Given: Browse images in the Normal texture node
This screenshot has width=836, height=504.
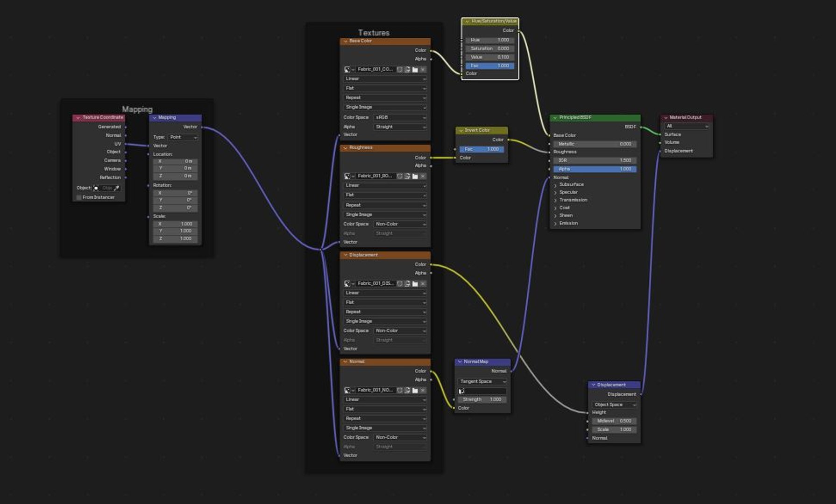Looking at the screenshot, I should point(349,390).
